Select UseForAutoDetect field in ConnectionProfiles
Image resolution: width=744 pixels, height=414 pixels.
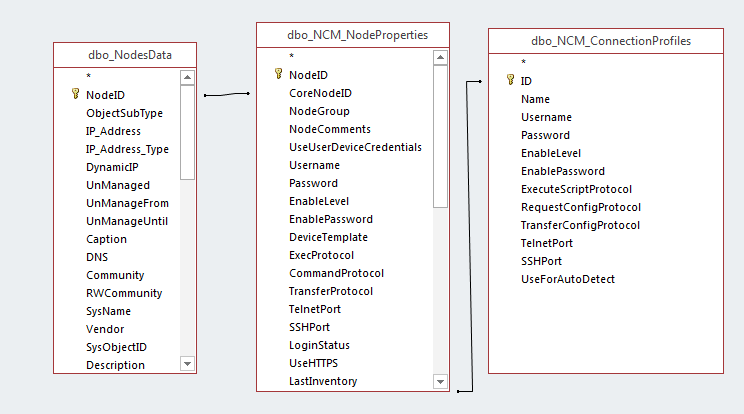568,280
